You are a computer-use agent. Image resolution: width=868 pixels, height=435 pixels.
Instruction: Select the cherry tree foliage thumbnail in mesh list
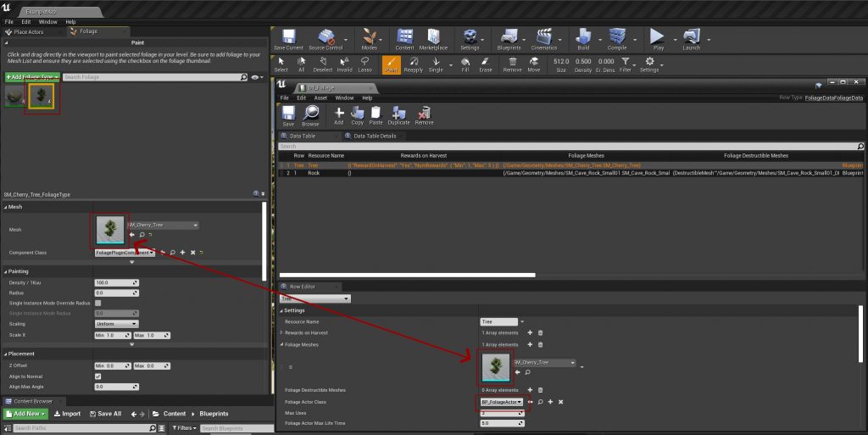click(42, 97)
